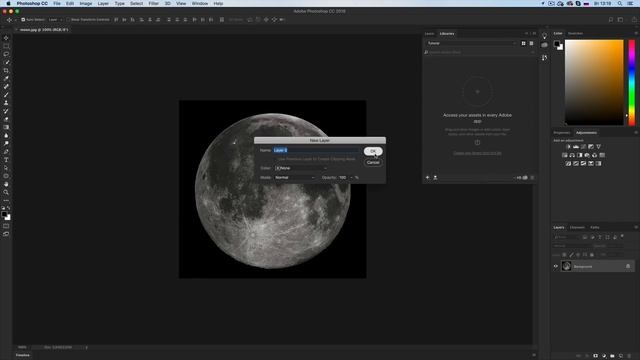
Task: Select the Horizontal Type tool
Action: [6, 160]
